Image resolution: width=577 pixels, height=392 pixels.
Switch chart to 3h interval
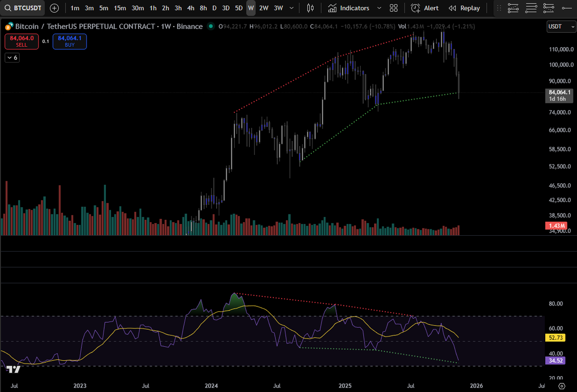(x=178, y=8)
